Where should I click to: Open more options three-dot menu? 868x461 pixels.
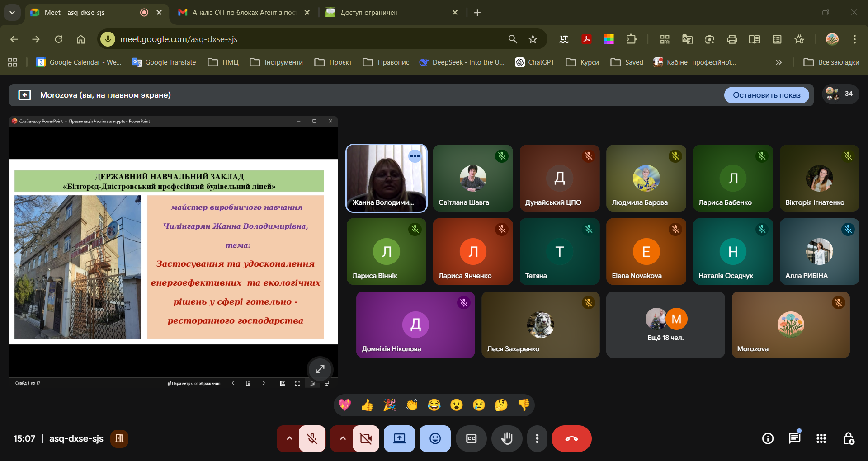[537, 438]
